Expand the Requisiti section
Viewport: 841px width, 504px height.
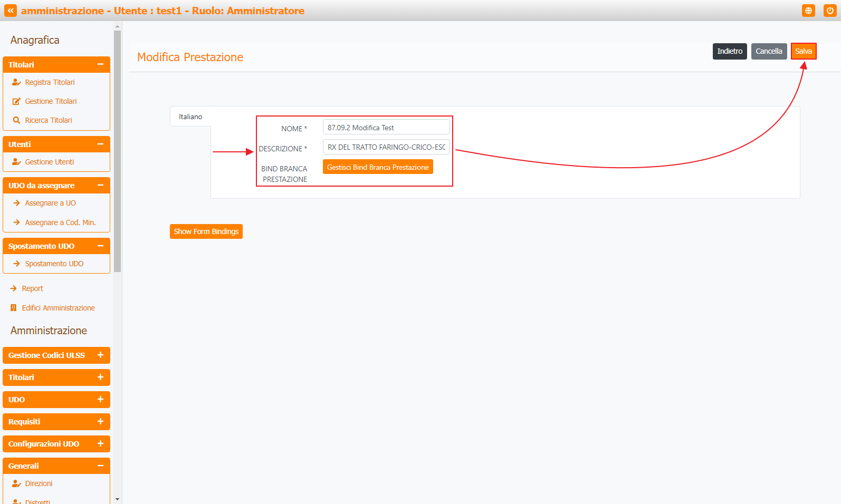pos(100,422)
